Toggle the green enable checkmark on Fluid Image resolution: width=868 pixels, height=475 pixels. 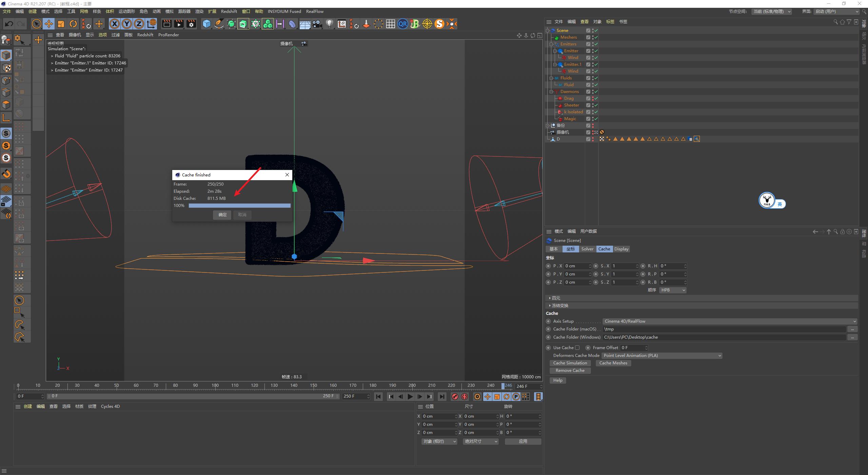(x=595, y=84)
